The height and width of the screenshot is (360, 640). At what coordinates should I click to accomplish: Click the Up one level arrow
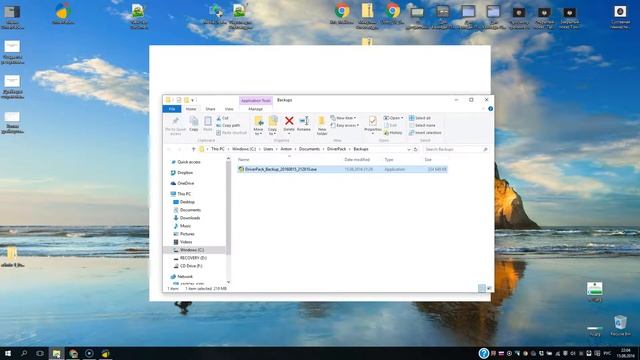pyautogui.click(x=193, y=149)
